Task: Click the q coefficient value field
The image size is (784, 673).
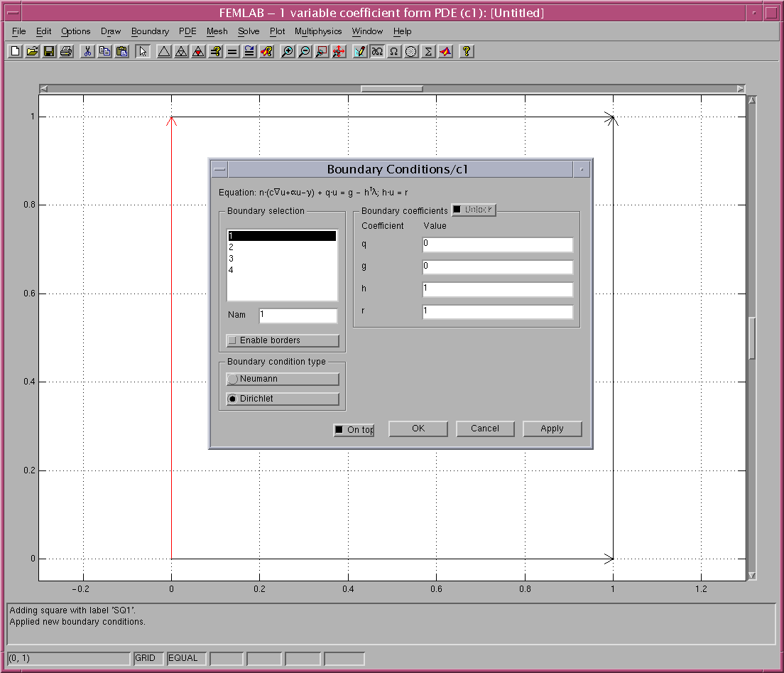Action: click(498, 244)
